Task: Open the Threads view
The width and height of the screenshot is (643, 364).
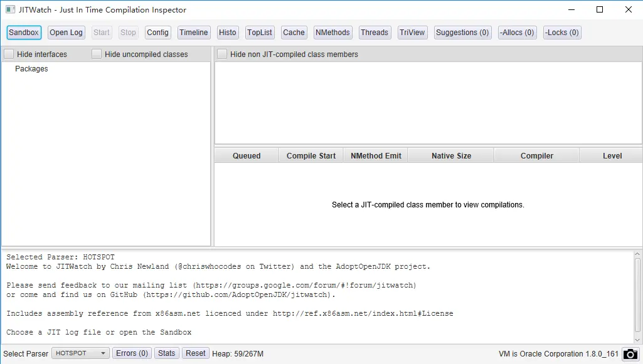Action: click(x=375, y=33)
